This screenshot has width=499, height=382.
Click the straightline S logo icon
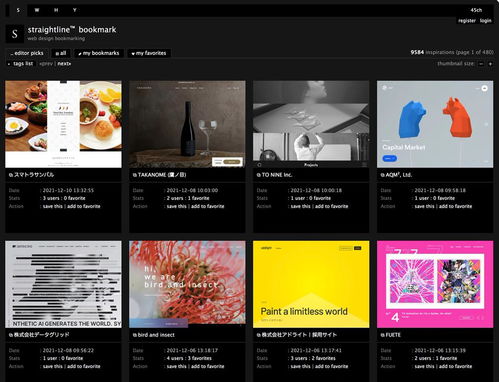tap(15, 34)
